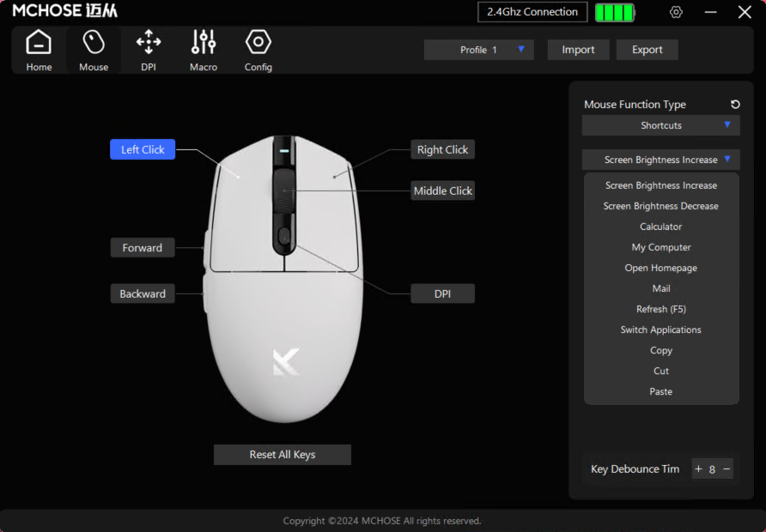Viewport: 766px width, 532px height.
Task: Select the Backward side button assignment
Action: point(143,293)
